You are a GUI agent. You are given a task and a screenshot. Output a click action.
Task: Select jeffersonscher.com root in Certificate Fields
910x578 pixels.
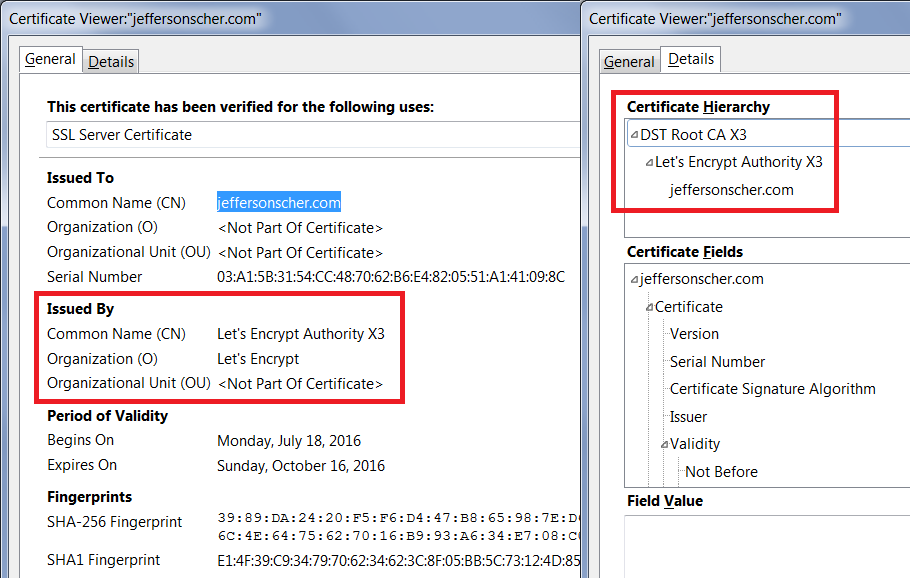pyautogui.click(x=702, y=279)
